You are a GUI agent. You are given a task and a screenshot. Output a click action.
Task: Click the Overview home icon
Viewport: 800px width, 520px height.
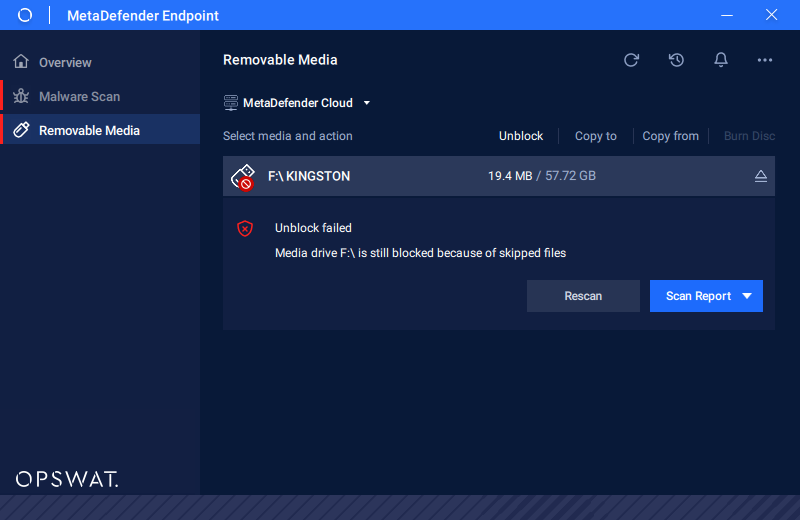tap(21, 62)
